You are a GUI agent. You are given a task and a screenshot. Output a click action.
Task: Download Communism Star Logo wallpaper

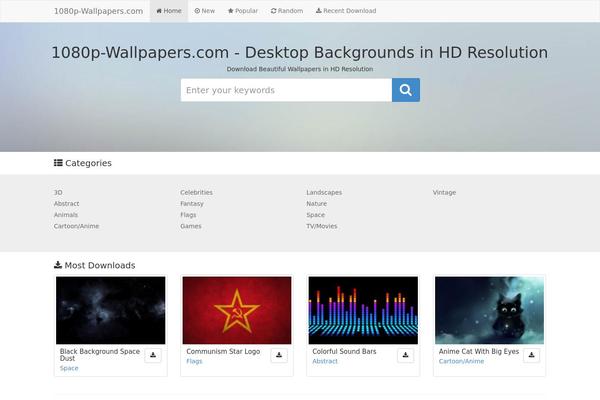[279, 355]
